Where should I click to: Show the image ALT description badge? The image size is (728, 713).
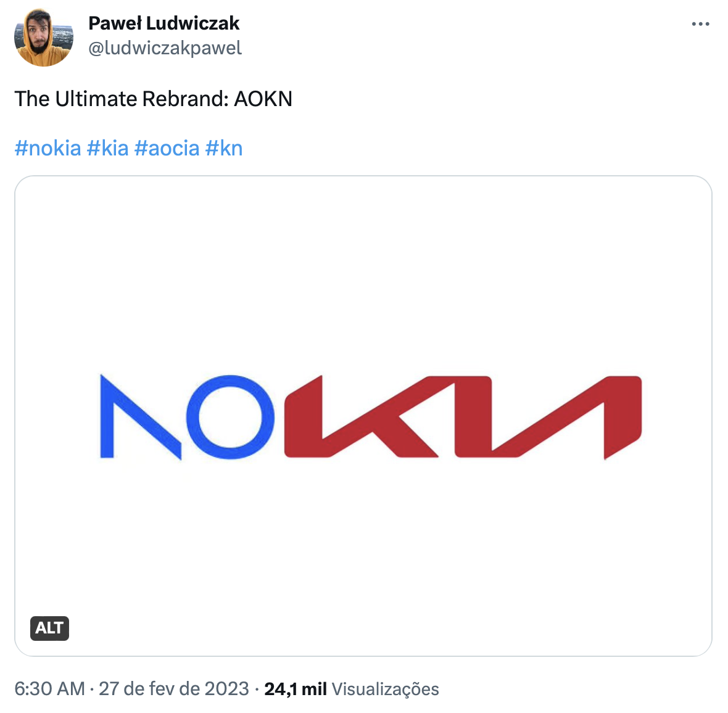(x=49, y=628)
